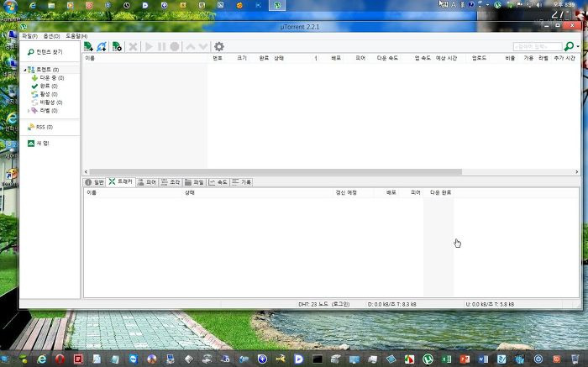Click the torrent list scrollbar left arrow
This screenshot has width=588, height=367.
tap(87, 171)
